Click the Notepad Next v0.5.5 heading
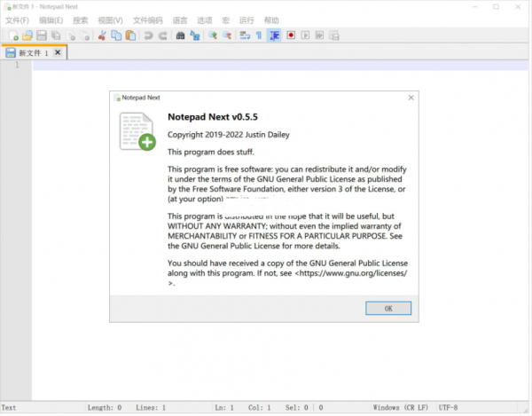Image resolution: width=532 pixels, height=416 pixels. pyautogui.click(x=213, y=117)
